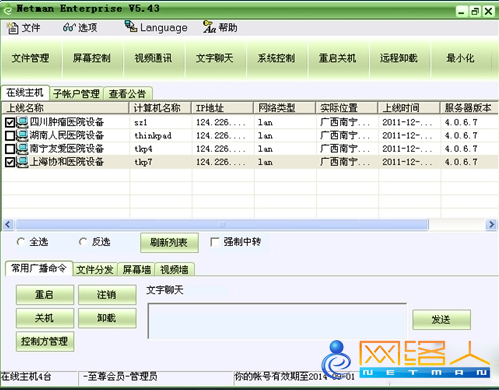499x390 pixels.
Task: Click the host list scrollbar's right arrow
Action: (x=491, y=225)
